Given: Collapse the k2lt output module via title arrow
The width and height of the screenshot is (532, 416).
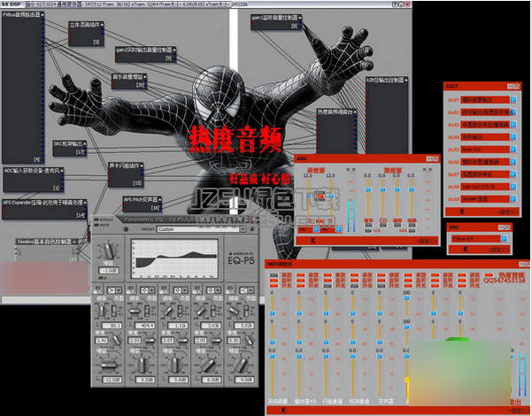Looking at the screenshot, I should click(x=406, y=80).
